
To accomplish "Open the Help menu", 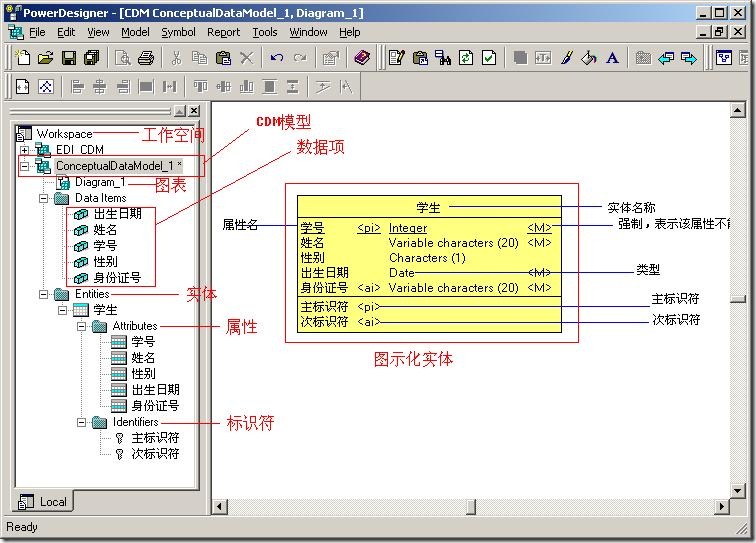I will click(350, 32).
